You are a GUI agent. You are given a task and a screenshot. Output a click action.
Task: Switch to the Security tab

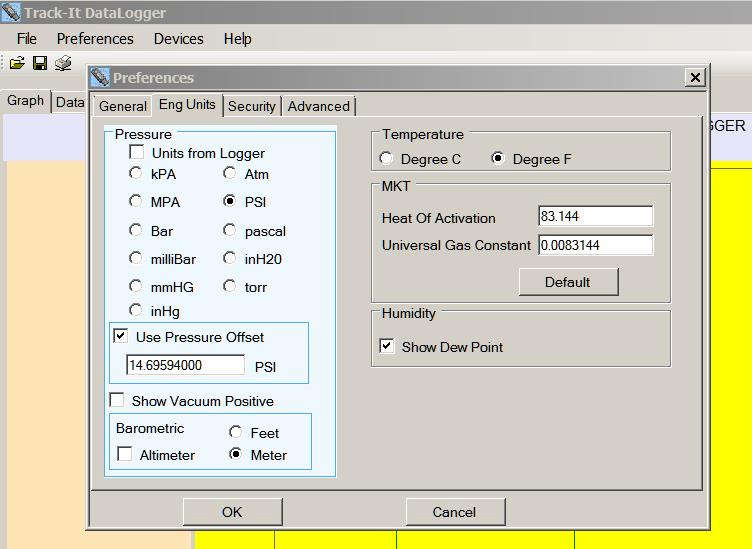pos(252,106)
